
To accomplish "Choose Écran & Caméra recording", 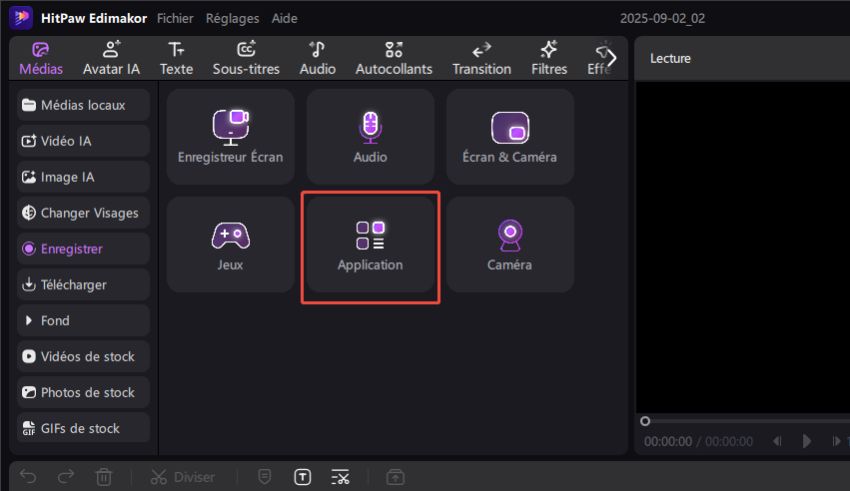I will (x=510, y=137).
